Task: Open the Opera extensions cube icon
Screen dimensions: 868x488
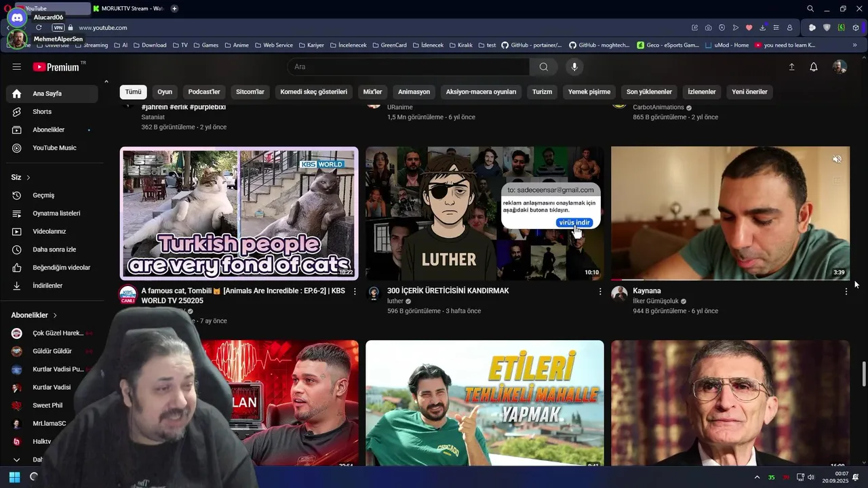Action: click(856, 28)
